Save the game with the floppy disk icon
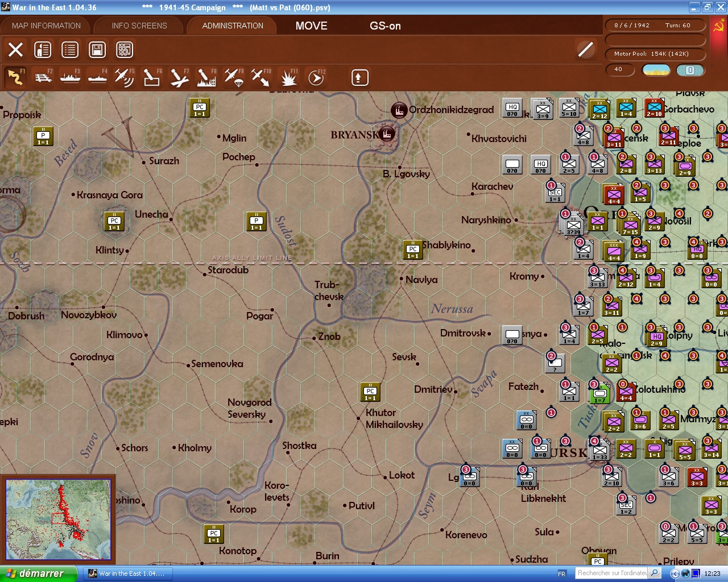 (x=97, y=50)
